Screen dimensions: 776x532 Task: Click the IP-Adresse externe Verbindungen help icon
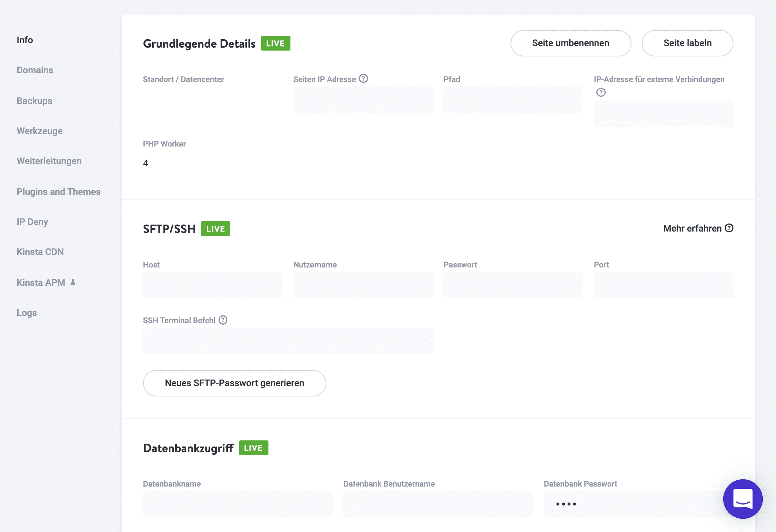coord(601,92)
